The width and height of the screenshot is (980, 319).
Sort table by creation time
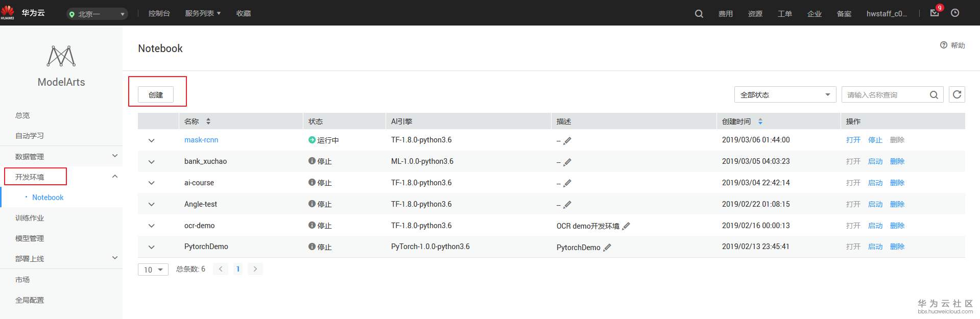click(760, 121)
